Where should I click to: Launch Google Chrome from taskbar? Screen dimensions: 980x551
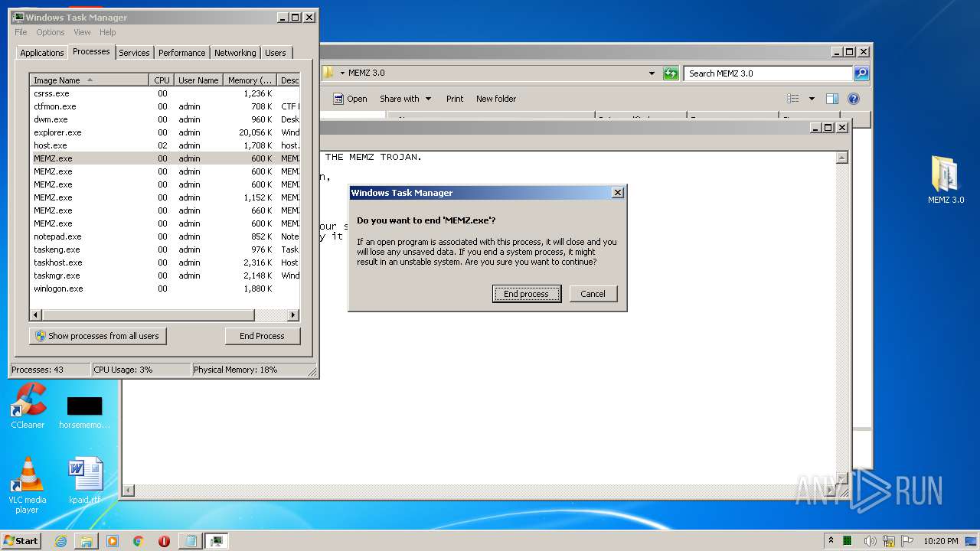(x=138, y=541)
